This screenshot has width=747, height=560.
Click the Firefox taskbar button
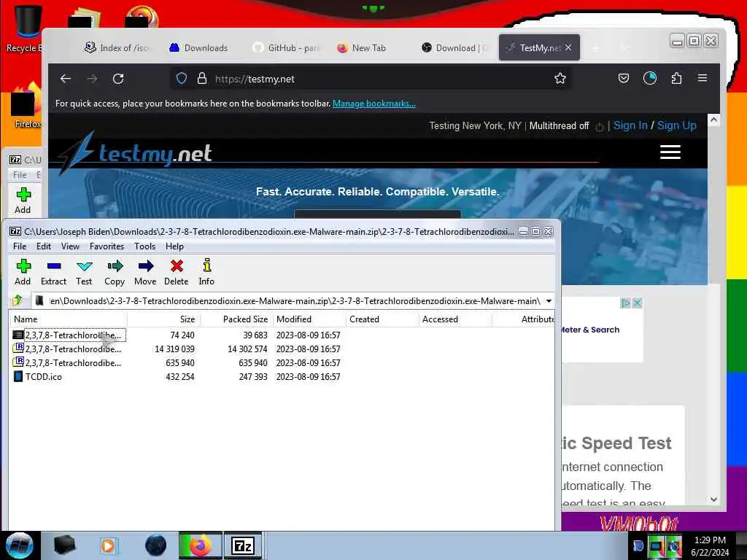click(200, 545)
